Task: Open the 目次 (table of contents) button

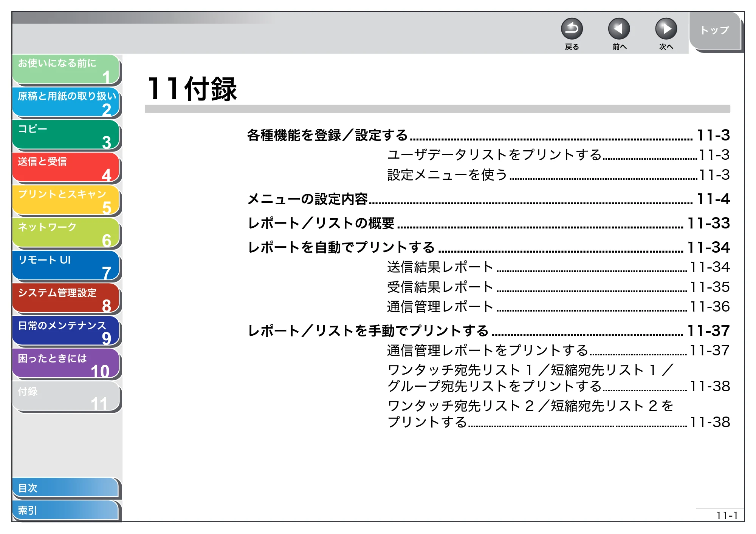Action: coord(65,488)
